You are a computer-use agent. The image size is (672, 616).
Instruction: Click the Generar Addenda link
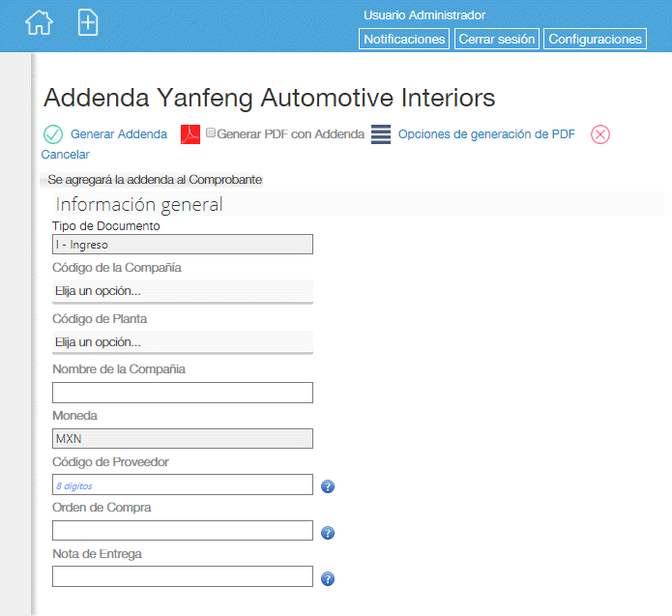coord(119,134)
